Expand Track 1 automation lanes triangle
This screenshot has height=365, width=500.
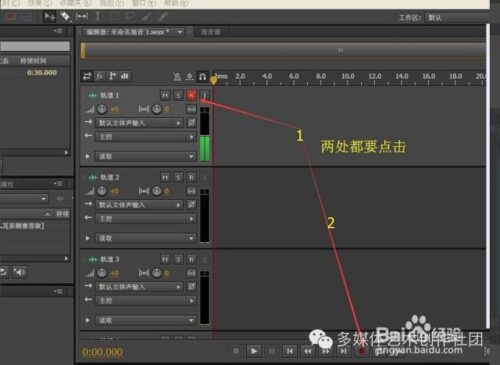tap(88, 156)
